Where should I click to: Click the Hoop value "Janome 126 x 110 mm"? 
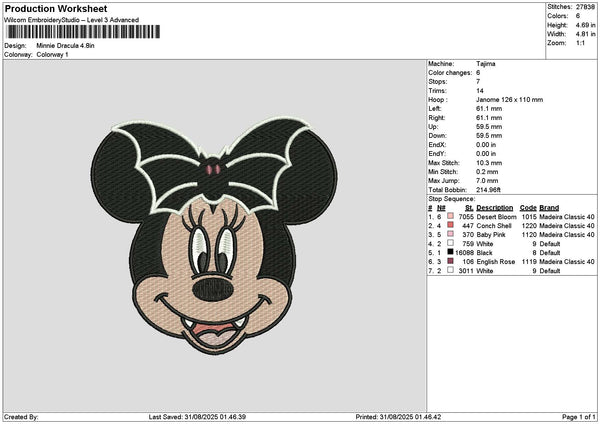509,99
